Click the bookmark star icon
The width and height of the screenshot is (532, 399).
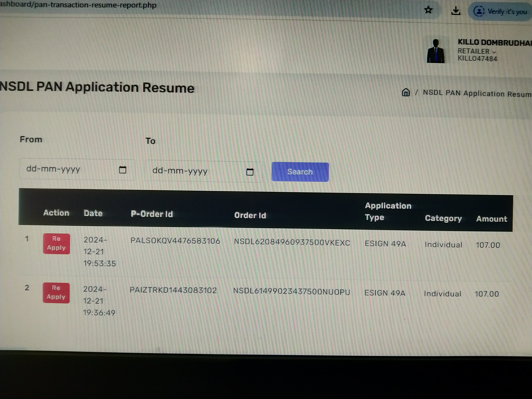tap(428, 10)
